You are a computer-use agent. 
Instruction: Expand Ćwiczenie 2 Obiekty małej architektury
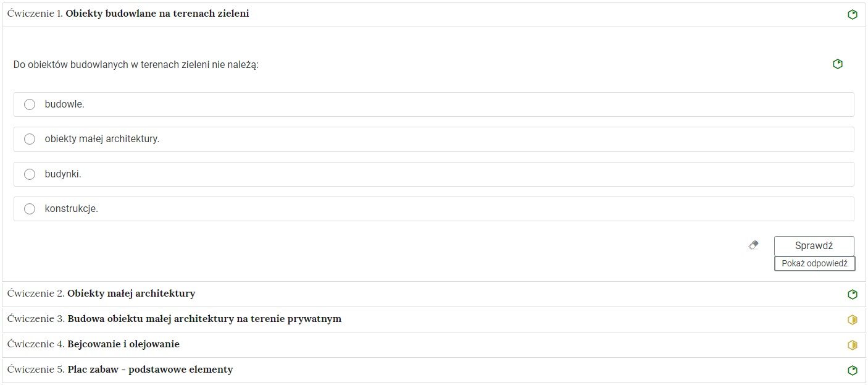click(131, 294)
